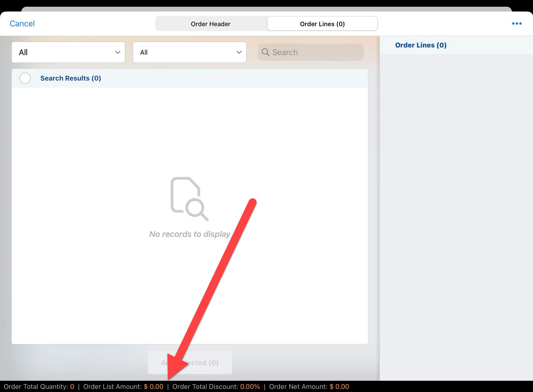The image size is (533, 392).
Task: Click the magnifying glass search icon
Action: click(265, 52)
